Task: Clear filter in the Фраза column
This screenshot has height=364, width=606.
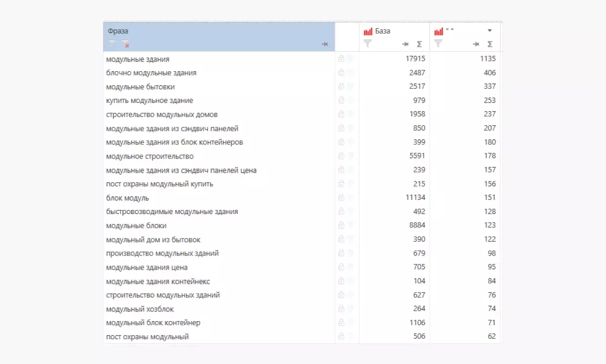Action: coord(125,44)
